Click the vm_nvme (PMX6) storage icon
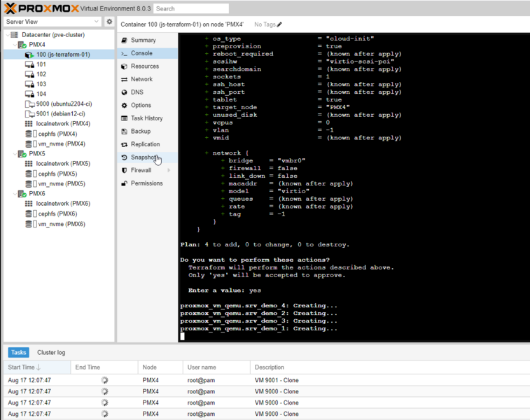 pyautogui.click(x=31, y=224)
